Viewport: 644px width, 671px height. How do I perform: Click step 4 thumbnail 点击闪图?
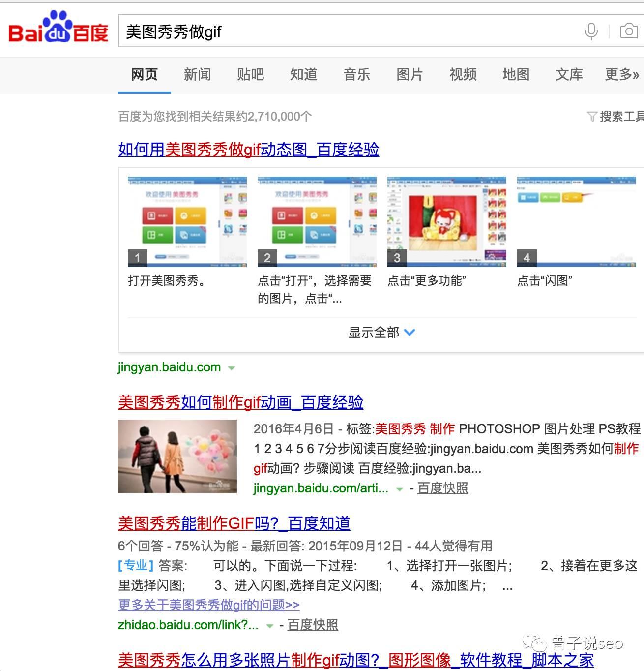(576, 221)
